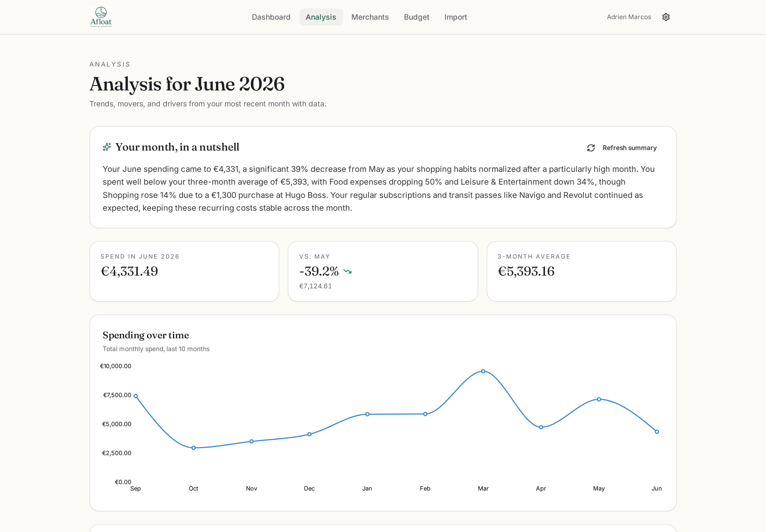Select the Oct data point on chart
This screenshot has height=532, width=766.
193,448
